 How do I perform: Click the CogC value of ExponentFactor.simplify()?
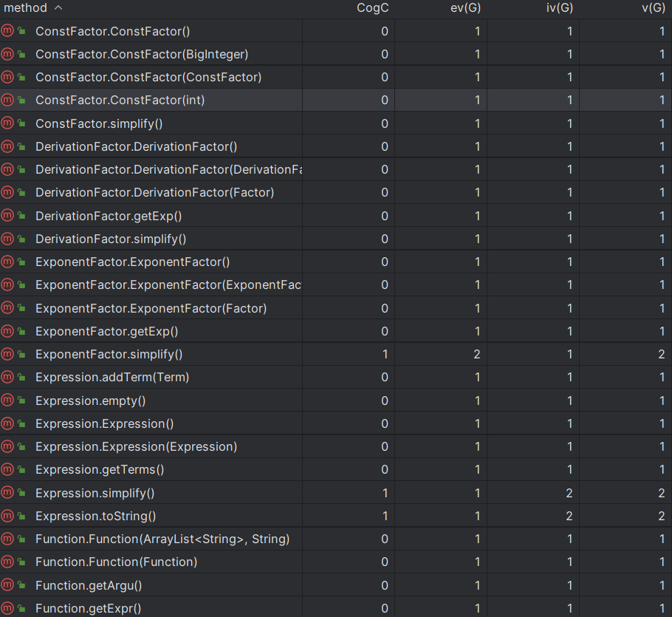(385, 354)
